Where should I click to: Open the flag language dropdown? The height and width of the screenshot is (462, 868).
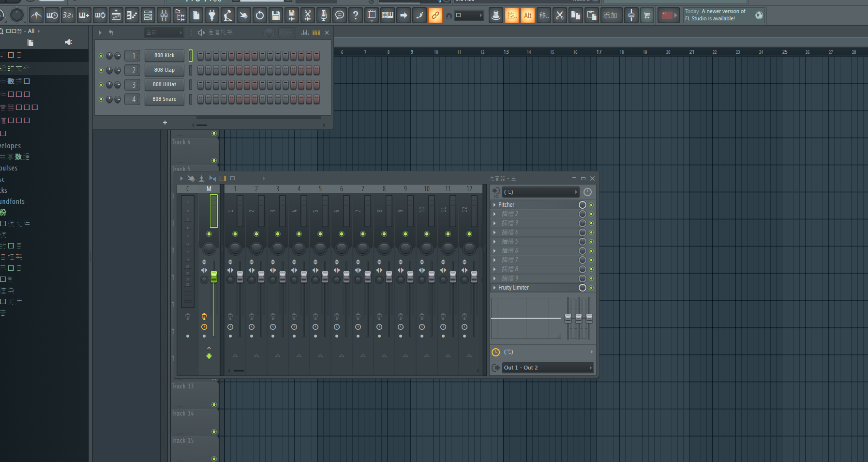click(669, 15)
